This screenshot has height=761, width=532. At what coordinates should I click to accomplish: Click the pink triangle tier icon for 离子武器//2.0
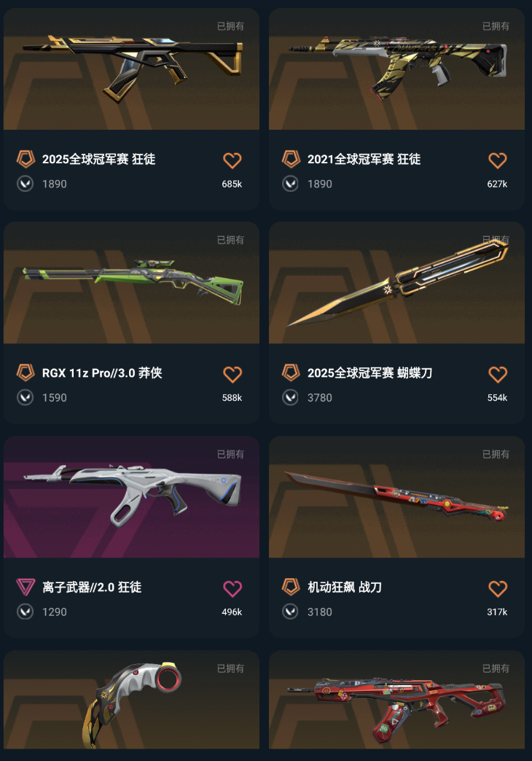pos(26,587)
